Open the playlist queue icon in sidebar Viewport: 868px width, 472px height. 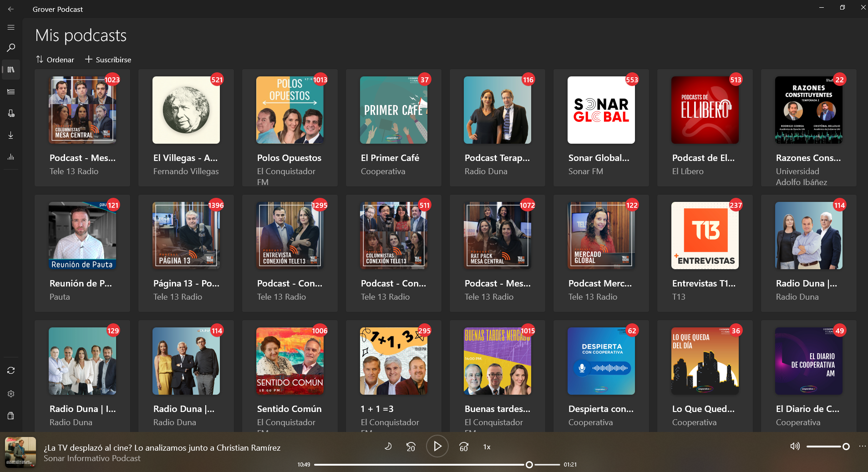pos(11,91)
